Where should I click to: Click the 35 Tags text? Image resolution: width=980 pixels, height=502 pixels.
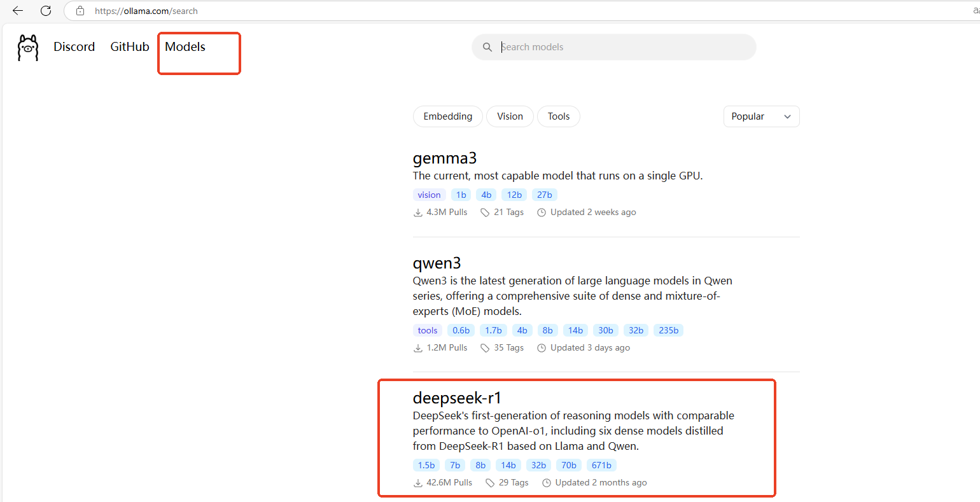click(x=509, y=348)
